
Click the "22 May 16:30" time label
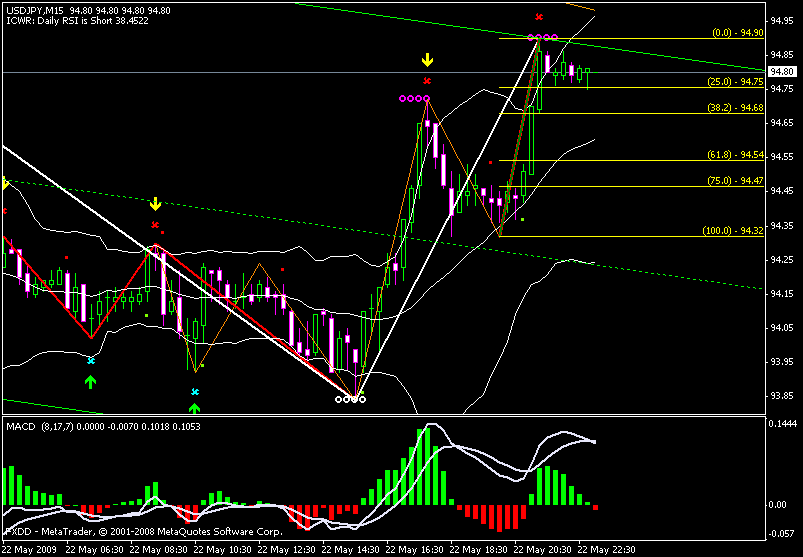coord(414,548)
